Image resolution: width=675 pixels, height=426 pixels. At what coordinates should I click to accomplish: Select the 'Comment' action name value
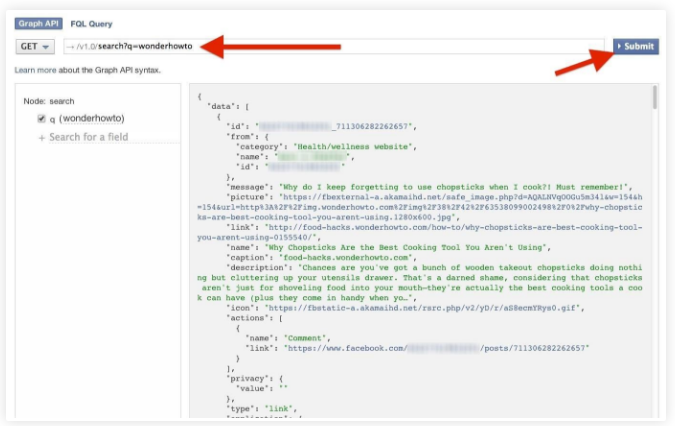305,338
